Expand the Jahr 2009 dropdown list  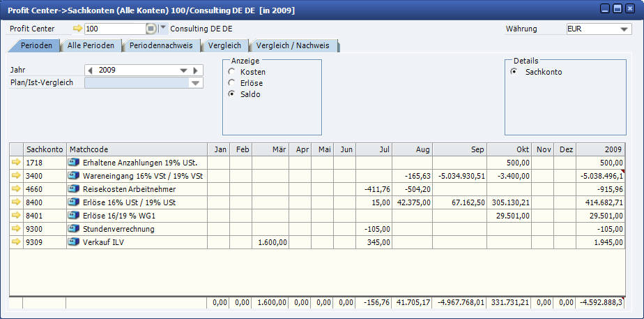click(184, 71)
